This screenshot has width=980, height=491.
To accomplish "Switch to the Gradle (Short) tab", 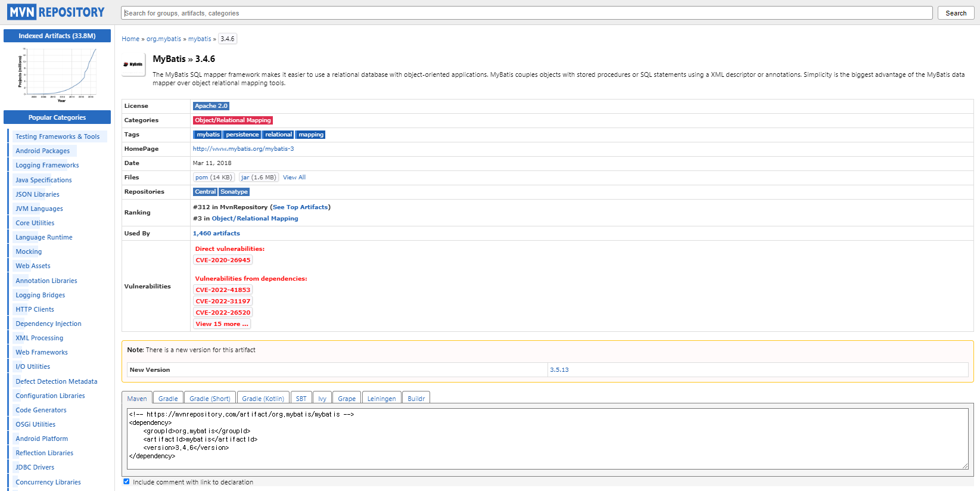I will tap(210, 399).
